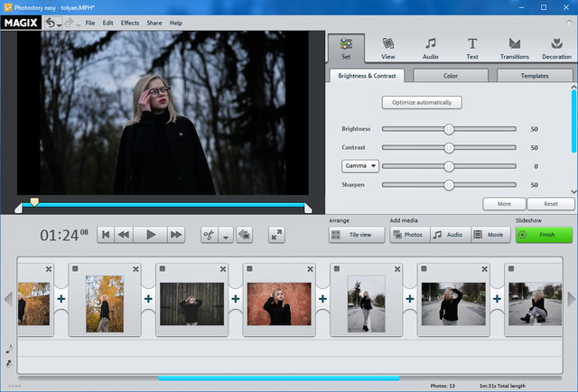Open the Audio settings panel
The image size is (578, 392).
click(431, 48)
